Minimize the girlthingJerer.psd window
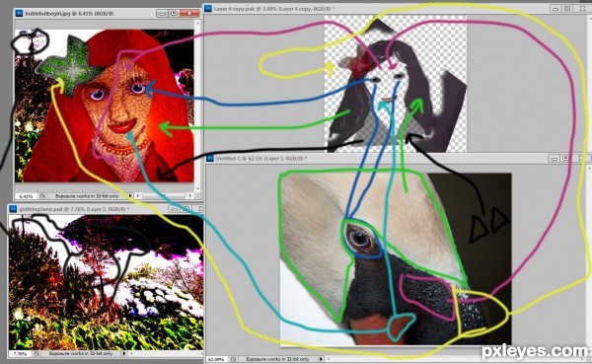Image resolution: width=592 pixels, height=364 pixels. [174, 209]
